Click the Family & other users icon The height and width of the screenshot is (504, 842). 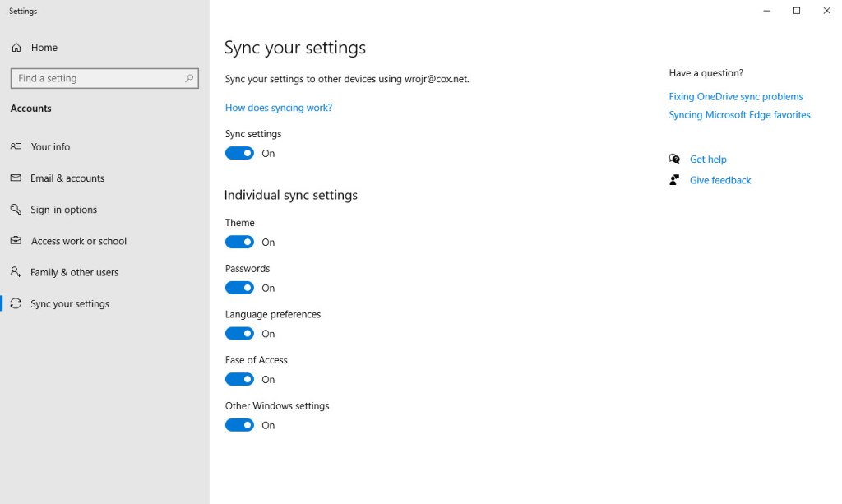(x=16, y=271)
